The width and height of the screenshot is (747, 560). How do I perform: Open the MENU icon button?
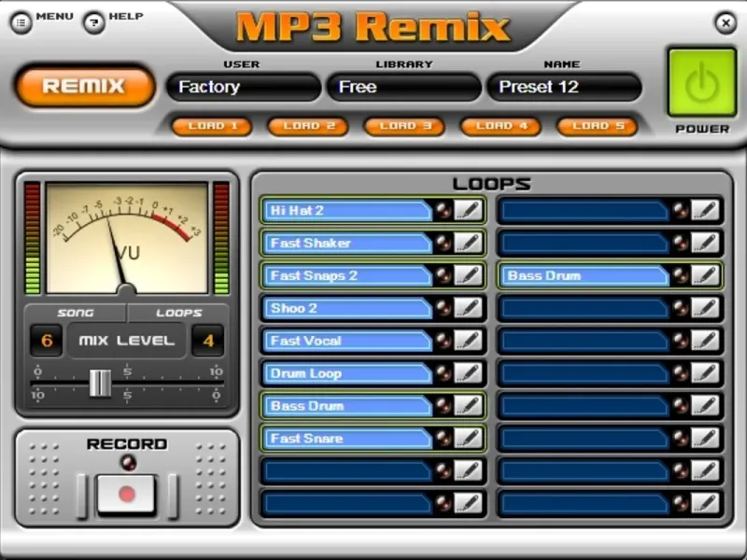click(21, 22)
